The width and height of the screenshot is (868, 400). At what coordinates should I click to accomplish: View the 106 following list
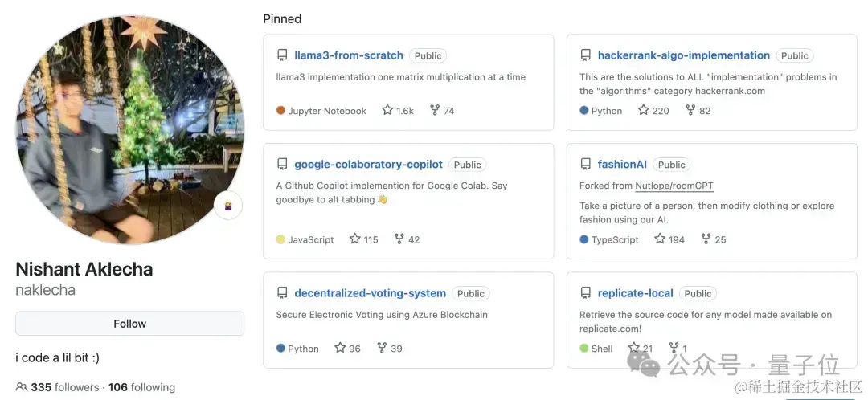click(x=141, y=387)
